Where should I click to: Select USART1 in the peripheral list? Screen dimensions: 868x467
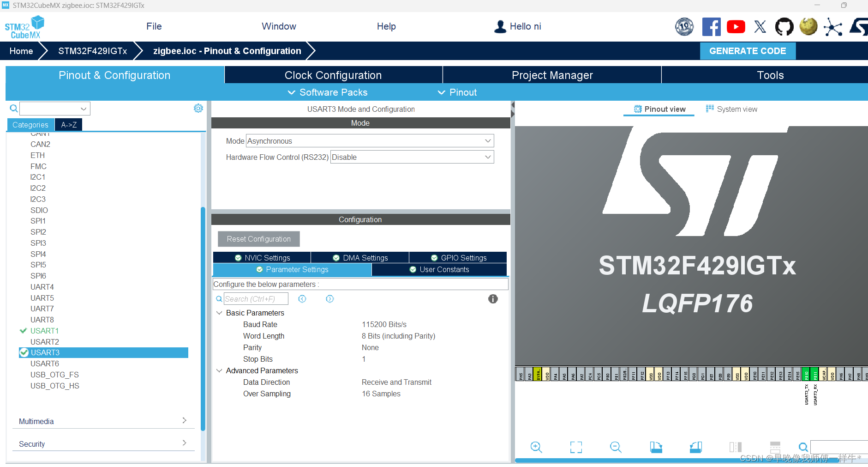click(x=44, y=331)
